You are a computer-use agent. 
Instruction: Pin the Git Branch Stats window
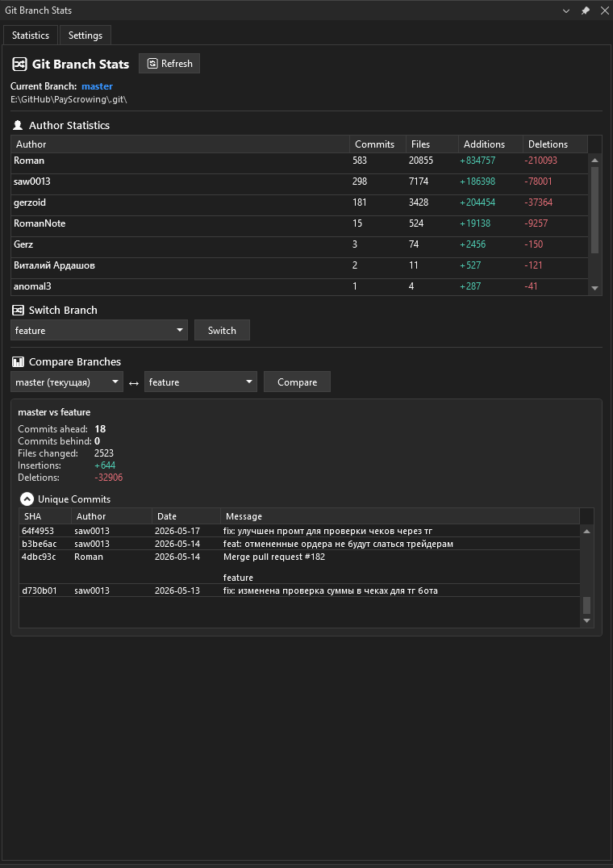tap(586, 10)
